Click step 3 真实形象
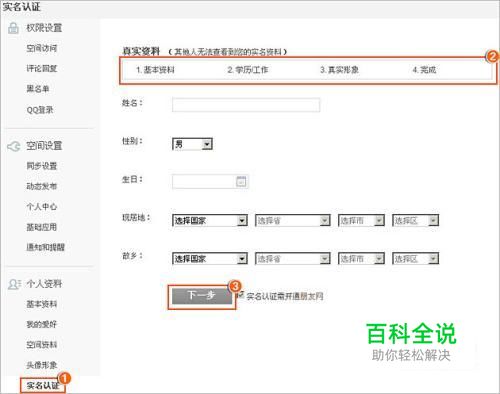 339,70
